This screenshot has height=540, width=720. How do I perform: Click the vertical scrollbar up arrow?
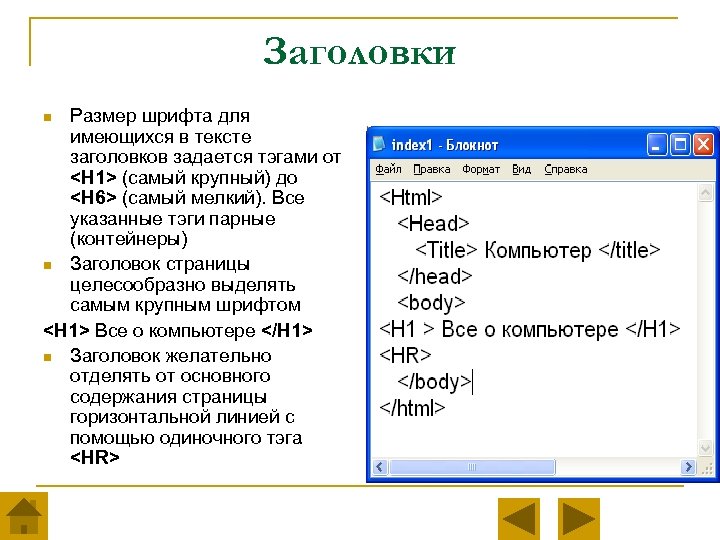click(x=705, y=193)
